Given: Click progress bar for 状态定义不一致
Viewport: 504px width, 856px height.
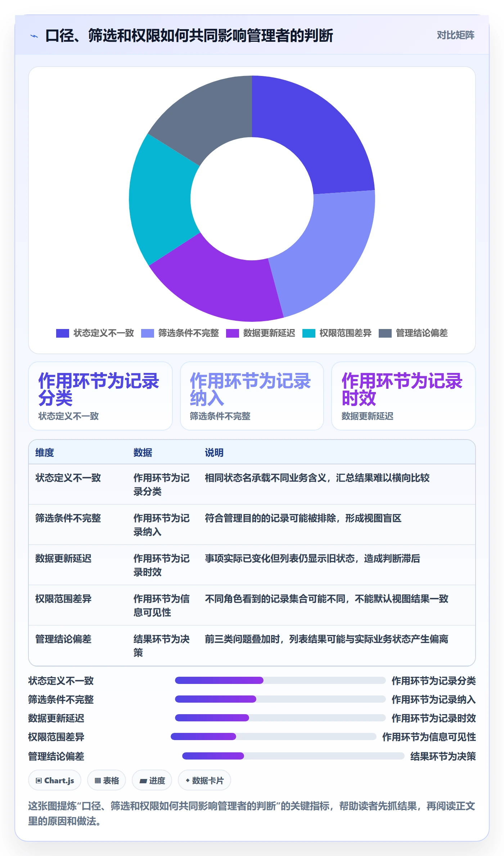Looking at the screenshot, I should pyautogui.click(x=280, y=680).
